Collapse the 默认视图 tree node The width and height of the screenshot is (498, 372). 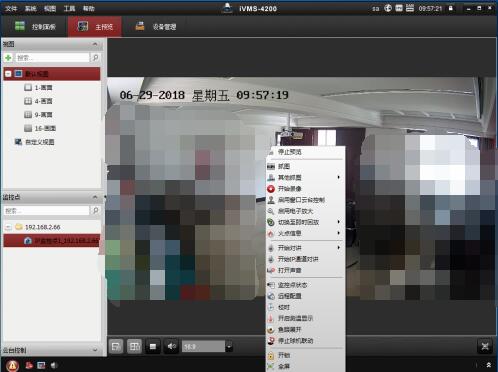[x=8, y=74]
